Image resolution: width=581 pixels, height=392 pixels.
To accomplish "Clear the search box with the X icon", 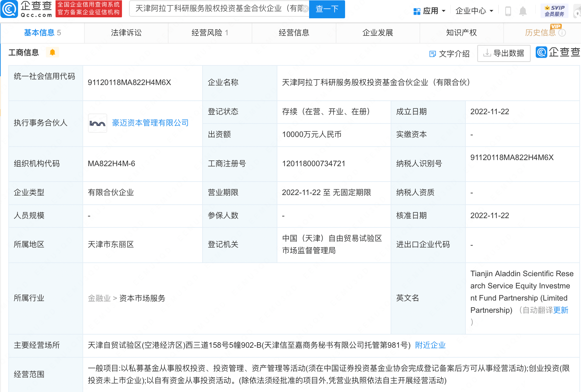I will pyautogui.click(x=305, y=9).
